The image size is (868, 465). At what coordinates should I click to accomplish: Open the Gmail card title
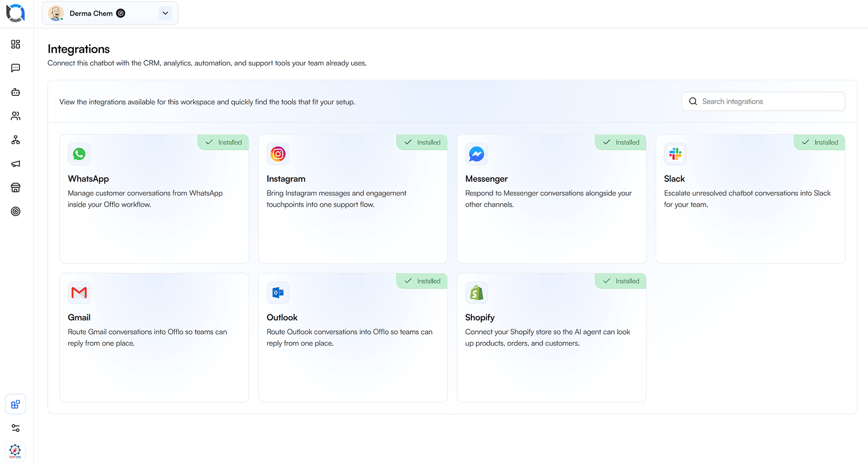(79, 317)
